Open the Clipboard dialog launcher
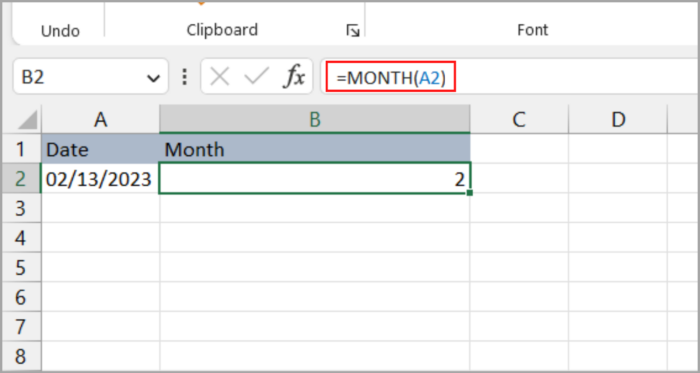Viewport: 700px width, 373px height. pyautogui.click(x=353, y=30)
